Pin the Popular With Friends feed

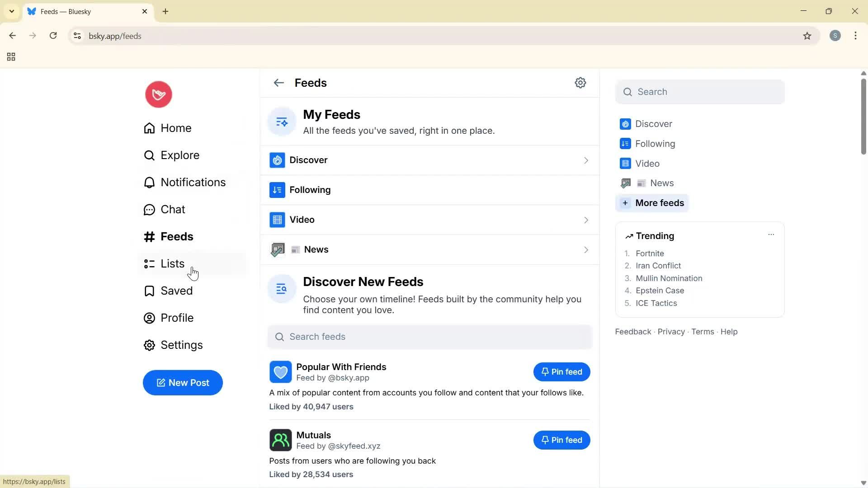click(561, 371)
